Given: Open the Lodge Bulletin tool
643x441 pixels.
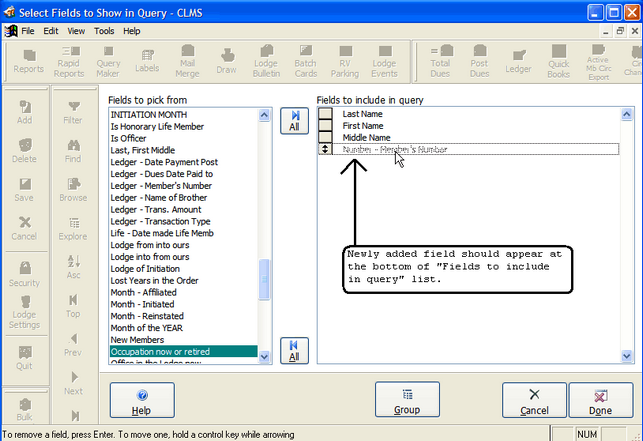Looking at the screenshot, I should (x=266, y=60).
